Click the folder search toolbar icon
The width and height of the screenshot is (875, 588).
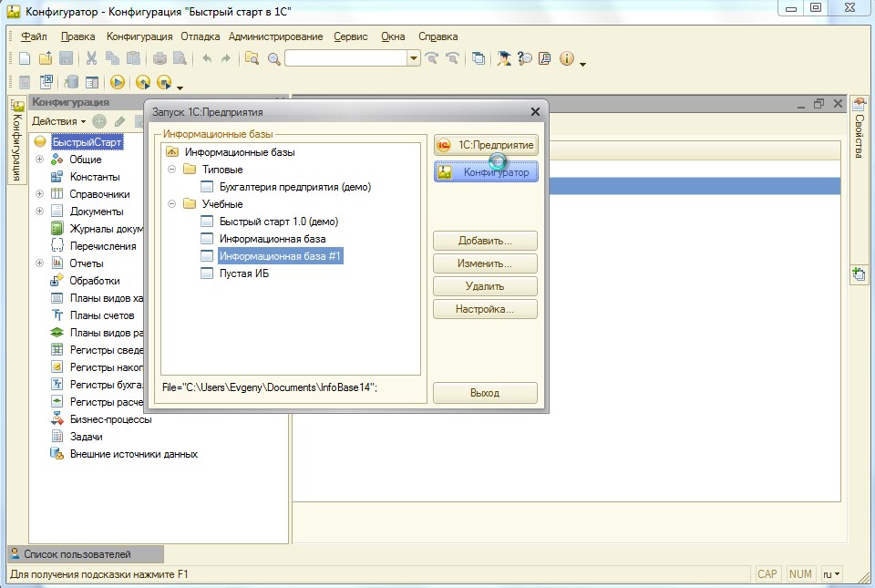click(x=252, y=58)
